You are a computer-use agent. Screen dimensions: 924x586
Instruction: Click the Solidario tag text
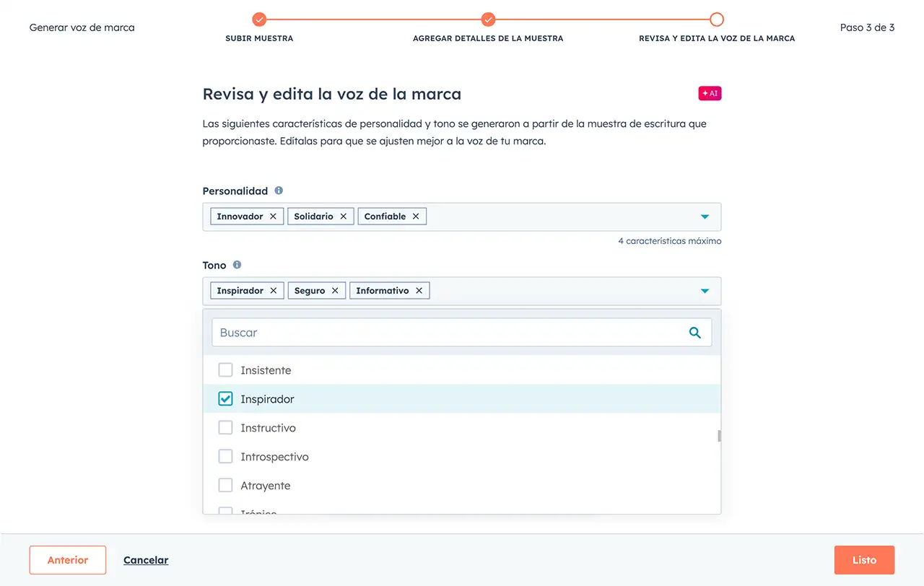pos(313,217)
